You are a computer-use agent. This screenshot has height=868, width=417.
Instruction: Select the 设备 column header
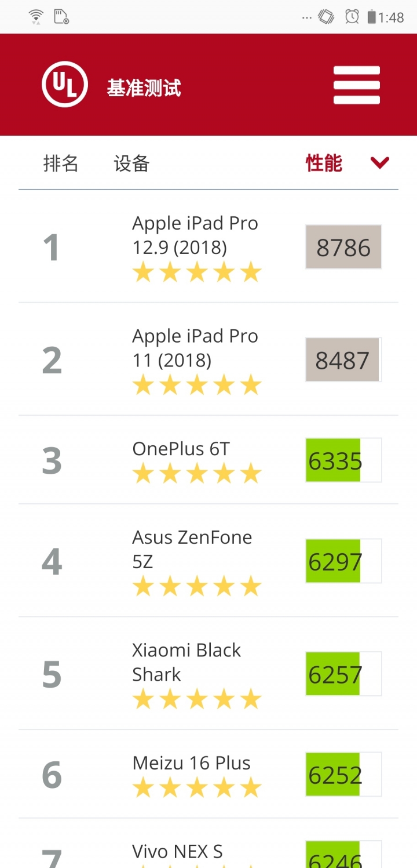tap(131, 164)
